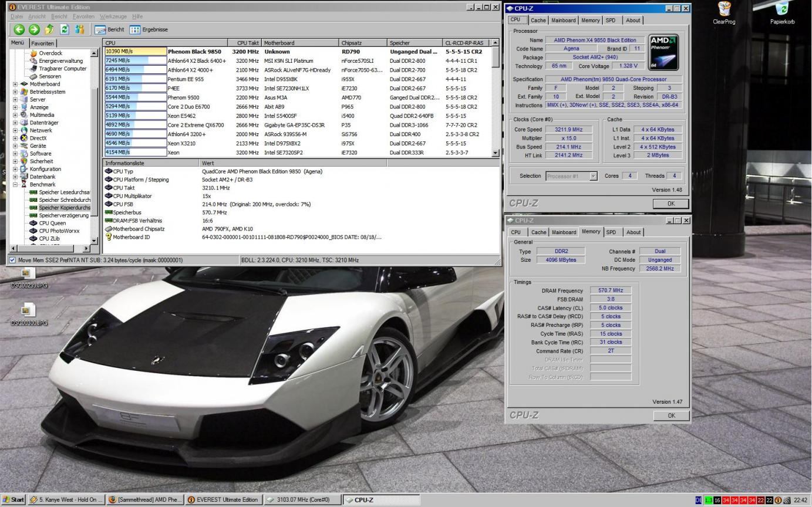Click OK in CPU-Z version 1.47 window

[x=671, y=415]
